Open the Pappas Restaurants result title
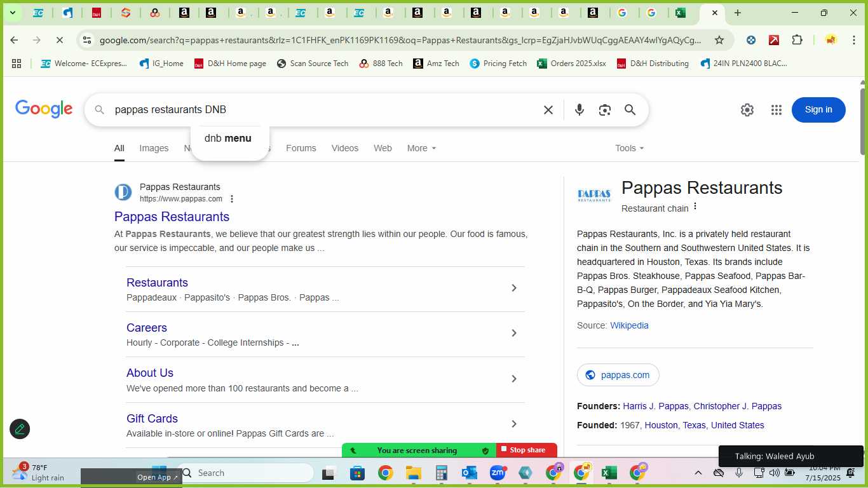 click(x=172, y=217)
